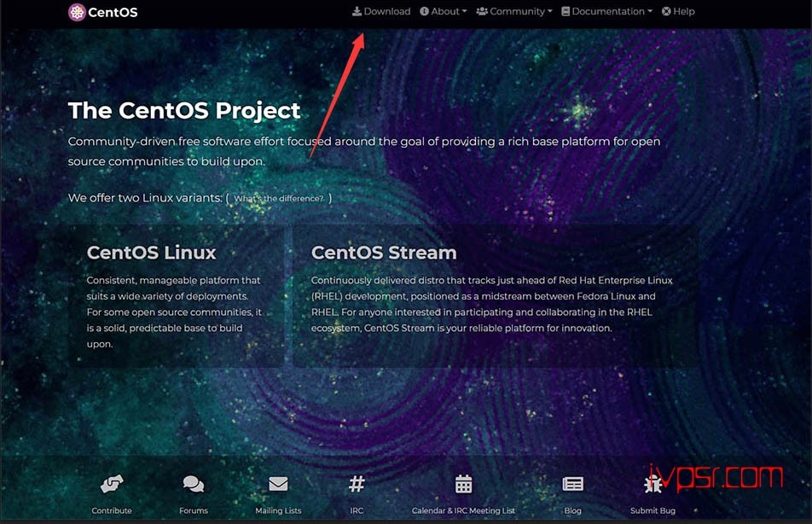The width and height of the screenshot is (812, 524).
Task: Click the Forums chat bubbles icon
Action: [x=194, y=484]
